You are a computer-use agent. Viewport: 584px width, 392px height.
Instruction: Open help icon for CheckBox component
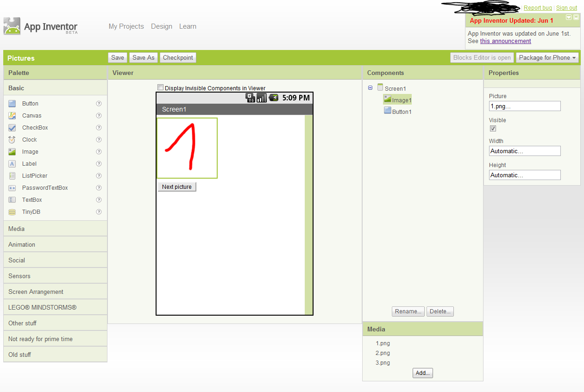click(99, 128)
